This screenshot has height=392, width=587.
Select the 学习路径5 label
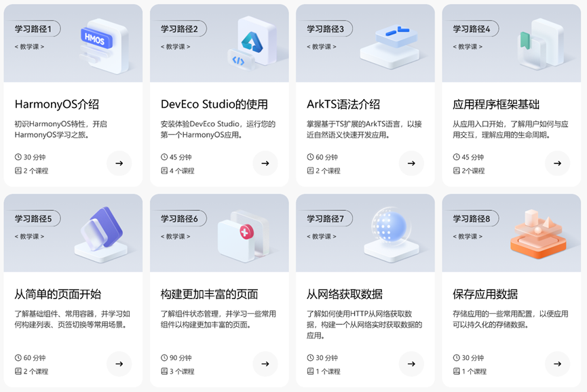click(33, 218)
